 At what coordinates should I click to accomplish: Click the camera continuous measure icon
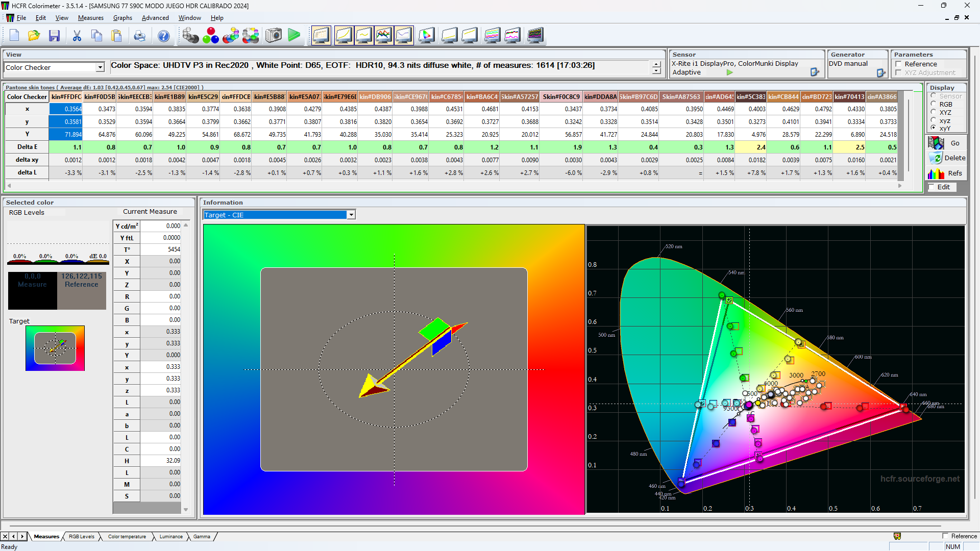tap(274, 36)
